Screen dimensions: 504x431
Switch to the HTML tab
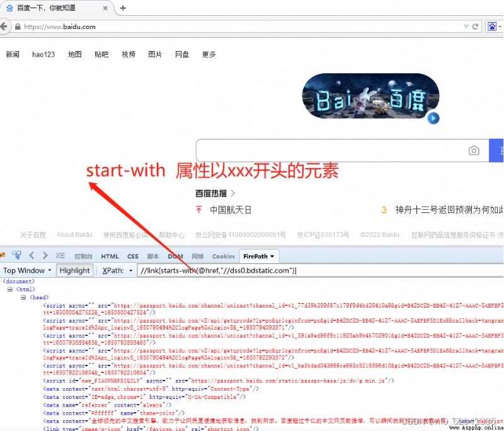pos(110,256)
